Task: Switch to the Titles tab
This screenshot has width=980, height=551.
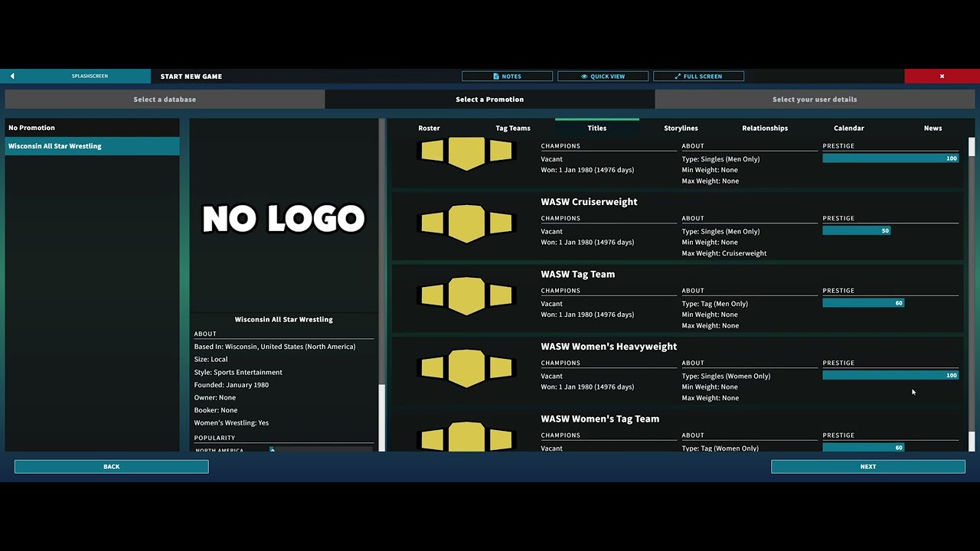Action: 597,129
